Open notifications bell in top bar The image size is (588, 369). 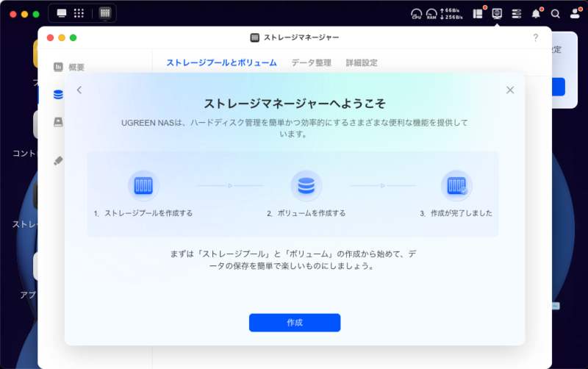(x=536, y=13)
